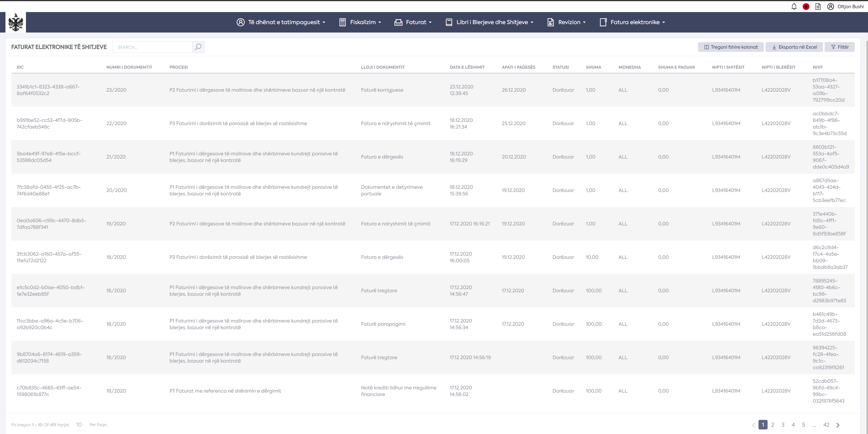Open the 'Libri i Blerjeve dhe Shitjeve' menu
The image size is (868, 434).
tap(490, 22)
